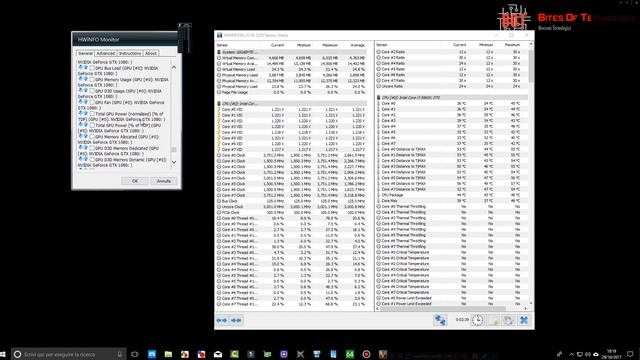
Task: Tick the GPU Memory Usage checkbox
Action: click(x=92, y=80)
